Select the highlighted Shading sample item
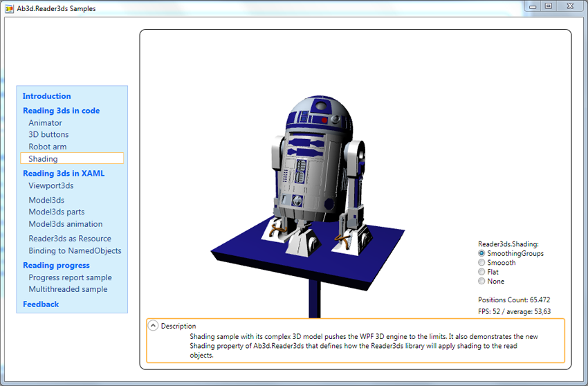This screenshot has width=588, height=386. pos(43,159)
